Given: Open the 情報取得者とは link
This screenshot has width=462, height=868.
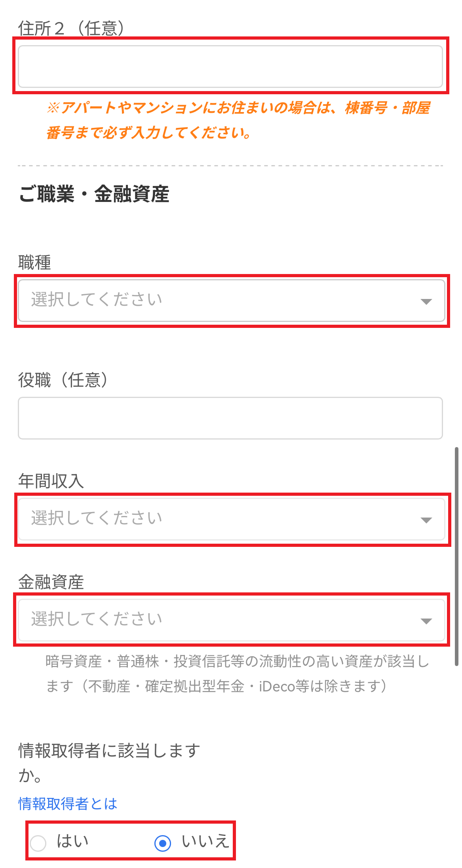Looking at the screenshot, I should coord(68,803).
